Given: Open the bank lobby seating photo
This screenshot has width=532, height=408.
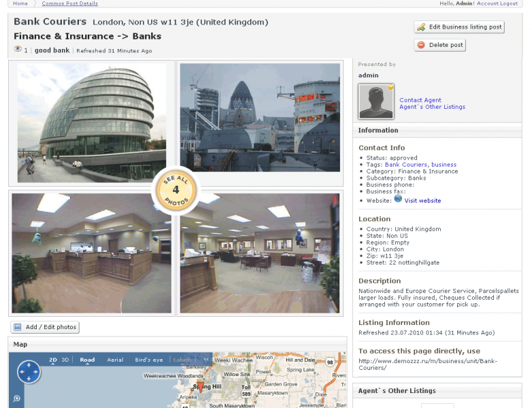Looking at the screenshot, I should pyautogui.click(x=260, y=254).
